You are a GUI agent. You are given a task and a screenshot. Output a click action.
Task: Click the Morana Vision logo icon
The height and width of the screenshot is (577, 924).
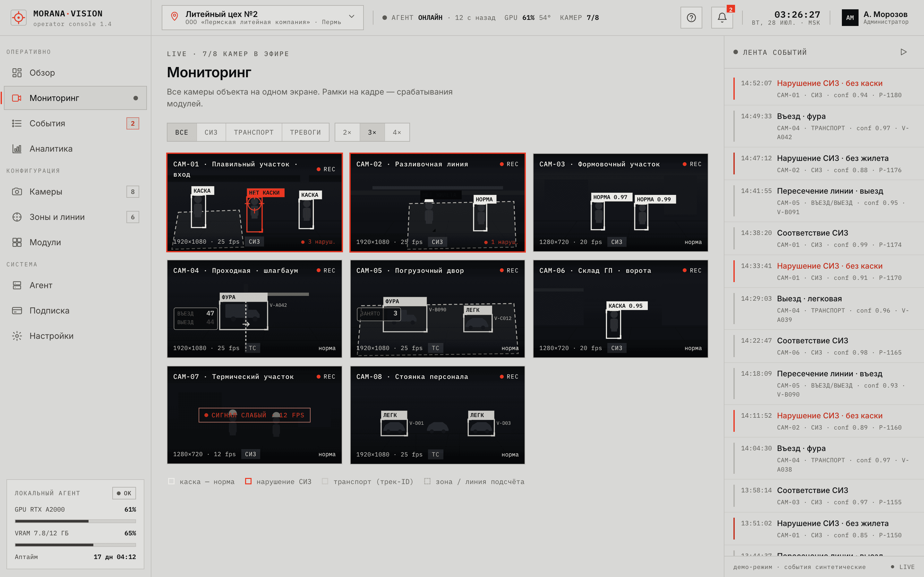click(18, 18)
